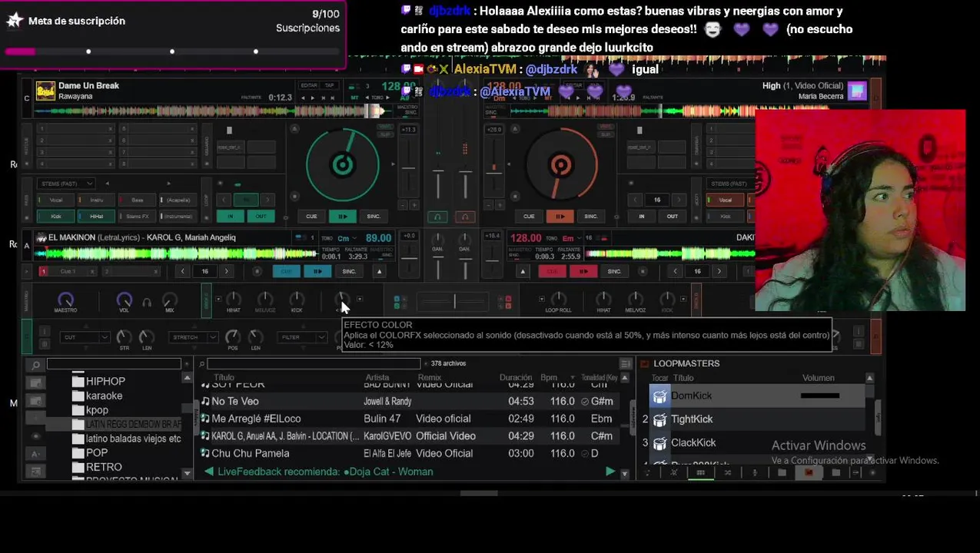Toggle right channel headphone cue button
Viewport: 980px width, 553px height.
pyautogui.click(x=464, y=217)
